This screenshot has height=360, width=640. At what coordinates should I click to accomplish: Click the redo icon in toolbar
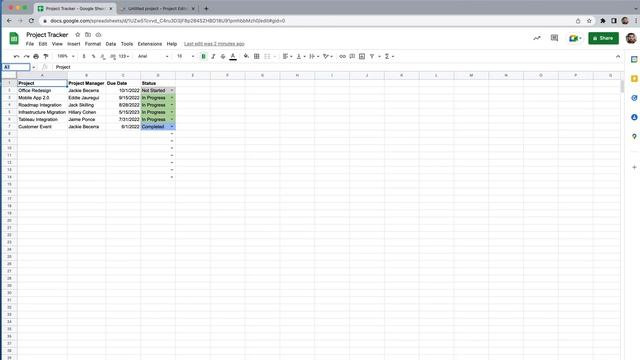point(26,56)
